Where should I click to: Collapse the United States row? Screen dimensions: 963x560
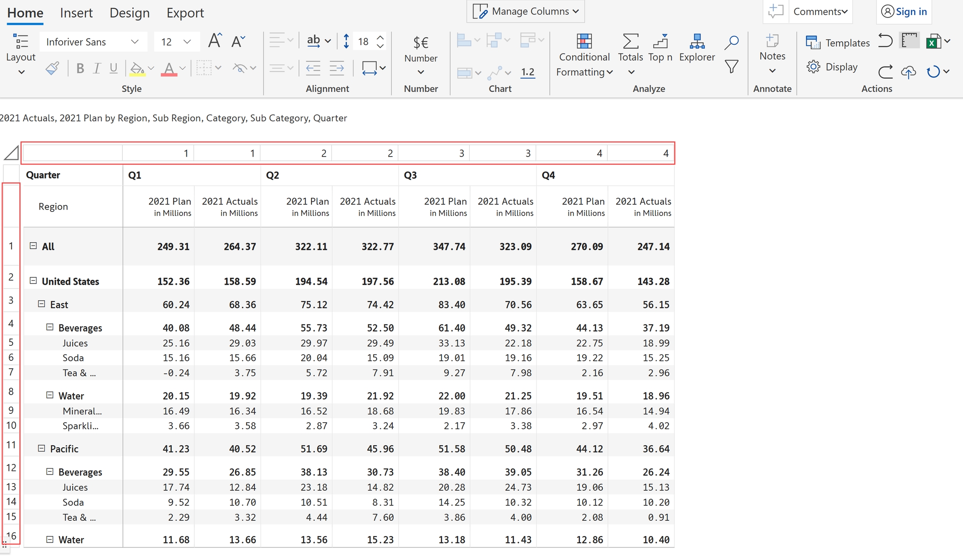click(x=33, y=281)
